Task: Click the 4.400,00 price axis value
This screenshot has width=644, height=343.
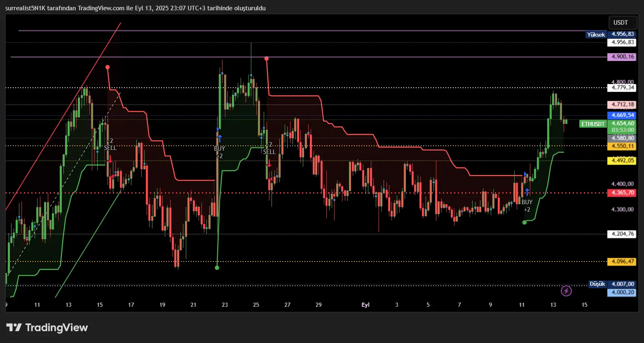Action: (622, 184)
